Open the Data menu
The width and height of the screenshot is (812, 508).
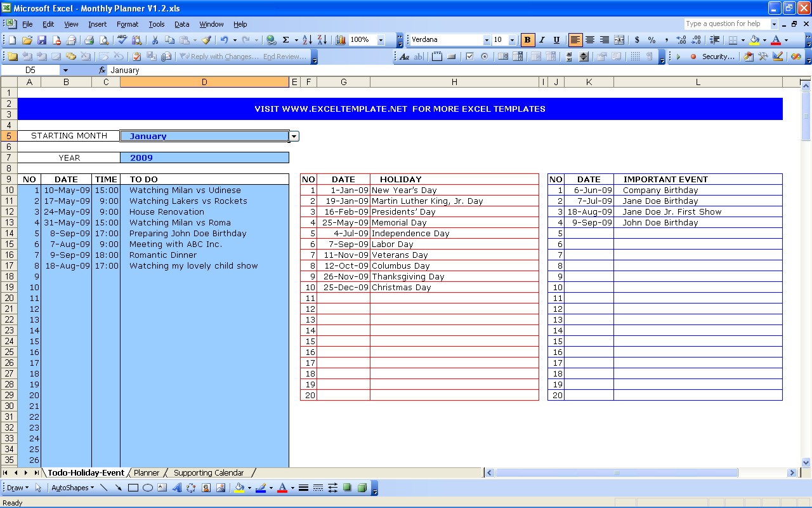(182, 24)
